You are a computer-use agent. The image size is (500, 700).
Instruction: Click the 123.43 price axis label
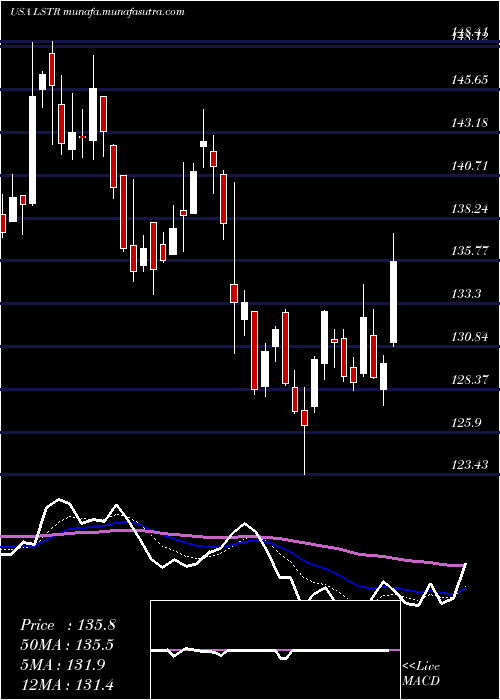click(x=469, y=466)
